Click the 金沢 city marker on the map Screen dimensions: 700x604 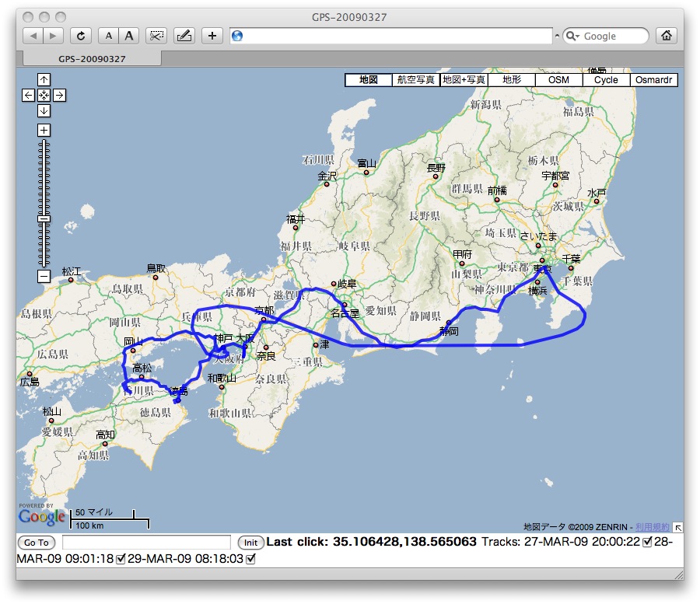tap(327, 183)
